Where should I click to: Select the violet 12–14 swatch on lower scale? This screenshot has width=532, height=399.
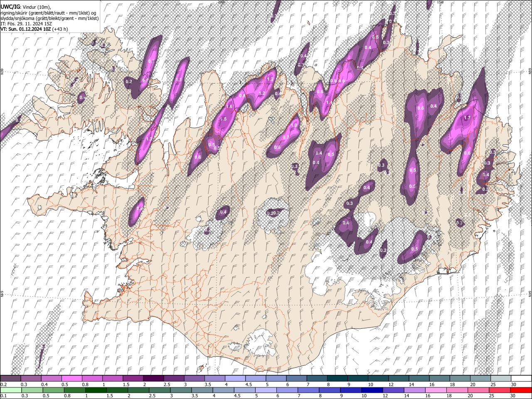pyautogui.click(x=394, y=390)
